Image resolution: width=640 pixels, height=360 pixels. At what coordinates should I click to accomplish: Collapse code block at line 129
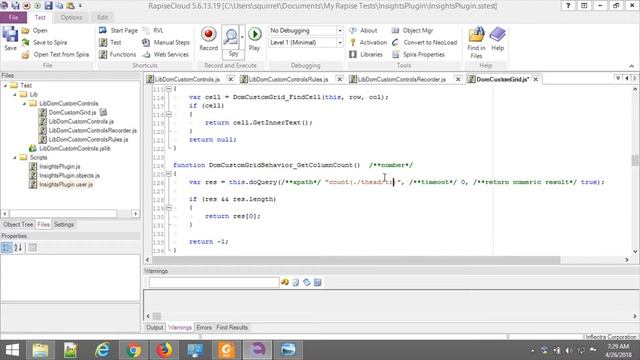click(169, 208)
